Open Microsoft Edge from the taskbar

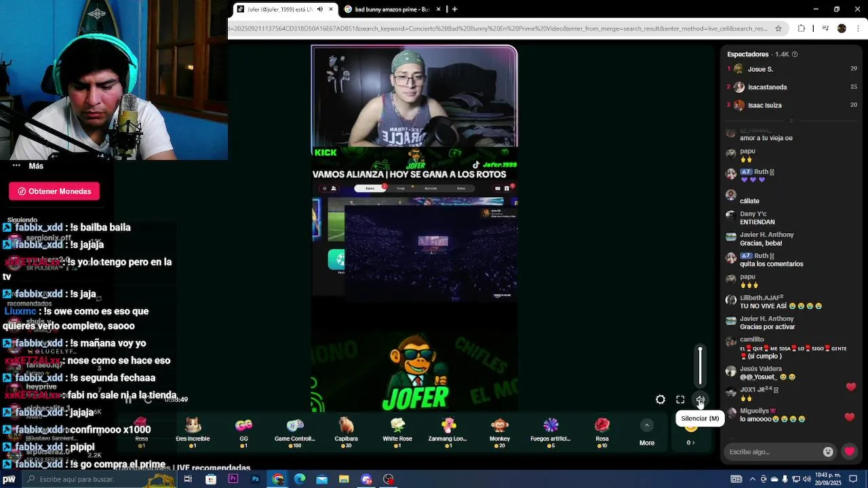pos(300,479)
